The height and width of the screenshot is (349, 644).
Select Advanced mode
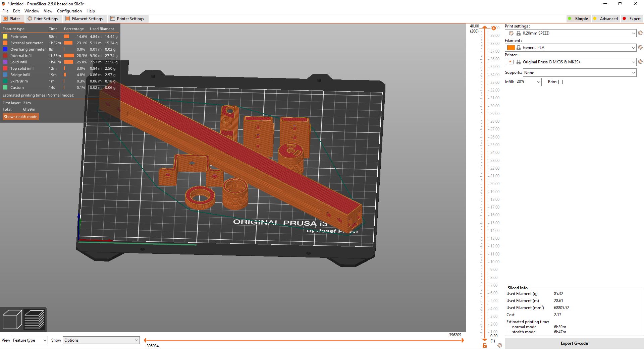(x=605, y=19)
